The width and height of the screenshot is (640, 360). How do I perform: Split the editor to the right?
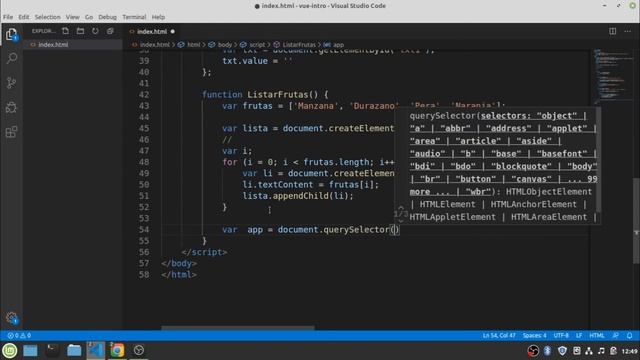pos(613,31)
